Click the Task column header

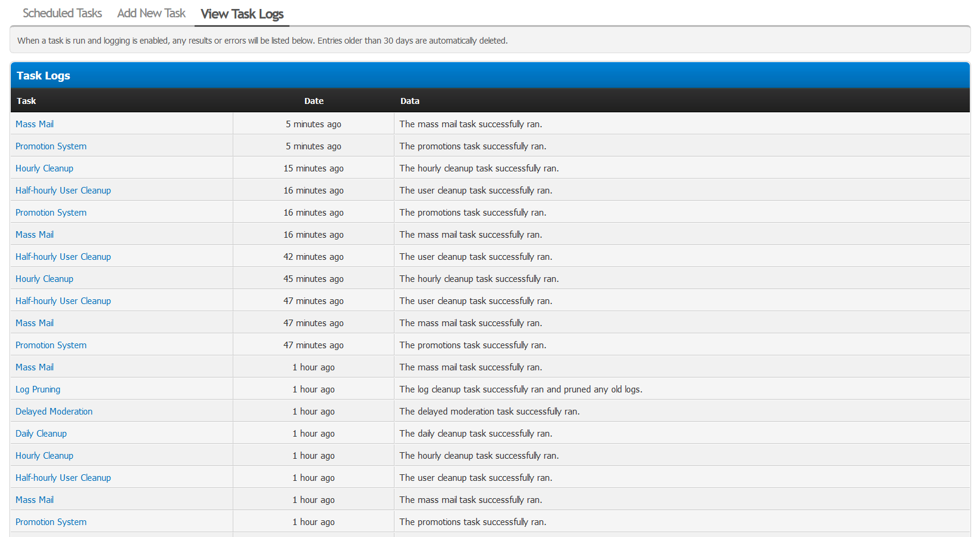click(26, 101)
